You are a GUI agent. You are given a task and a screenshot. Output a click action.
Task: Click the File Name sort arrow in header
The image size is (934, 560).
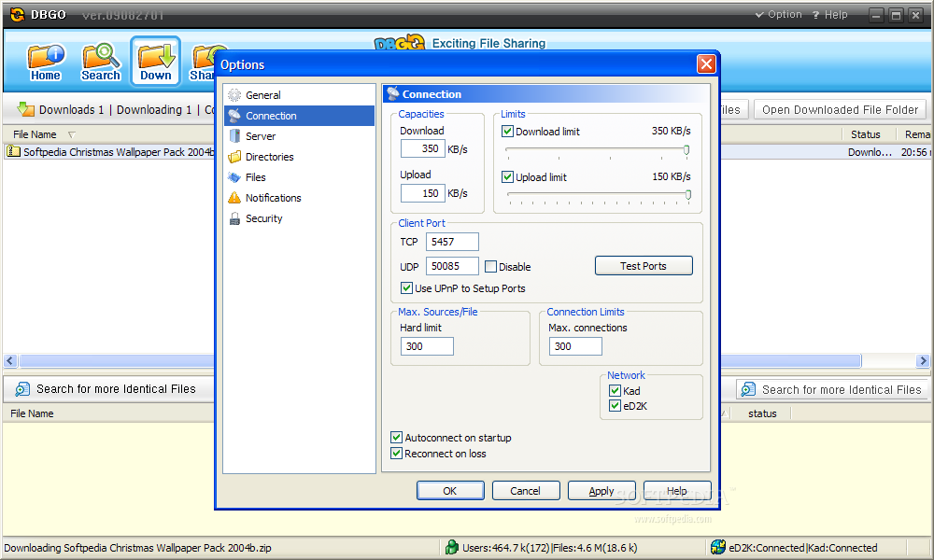pos(72,134)
